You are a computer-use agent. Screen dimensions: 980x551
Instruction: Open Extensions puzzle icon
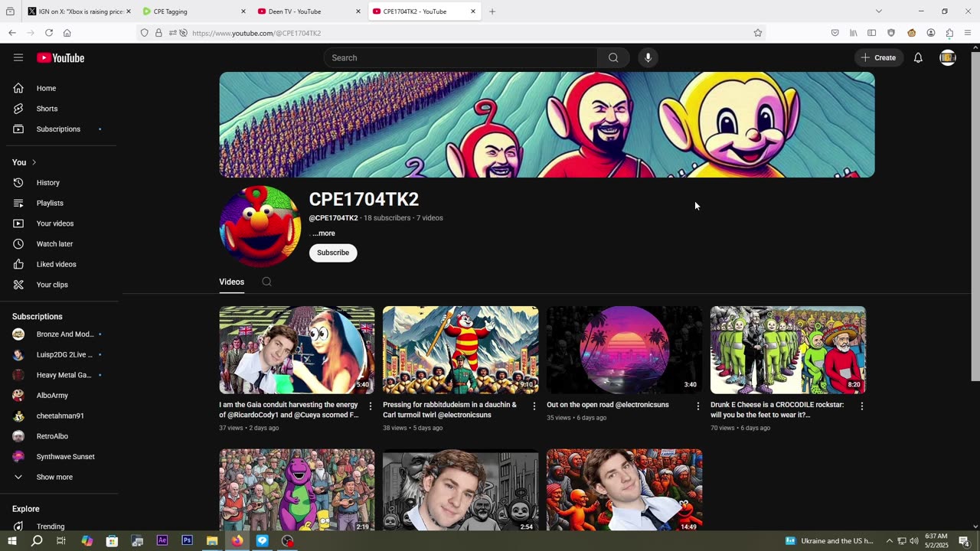coord(949,33)
